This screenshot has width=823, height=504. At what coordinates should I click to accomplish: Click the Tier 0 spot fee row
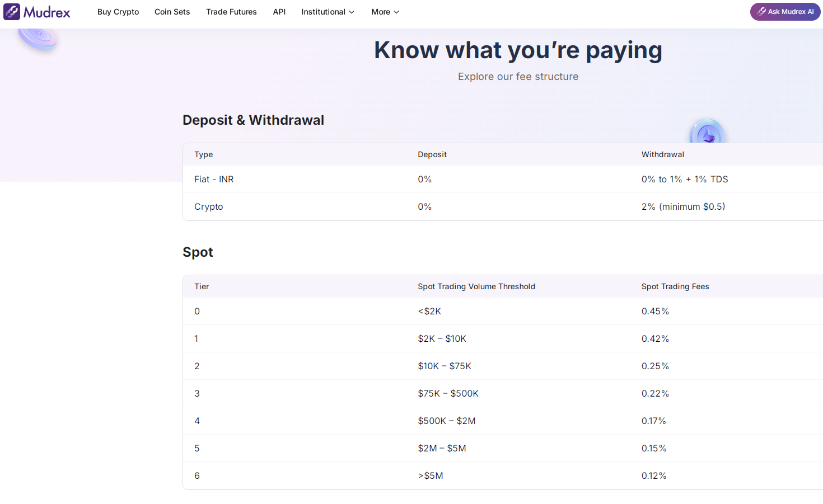coord(197,311)
